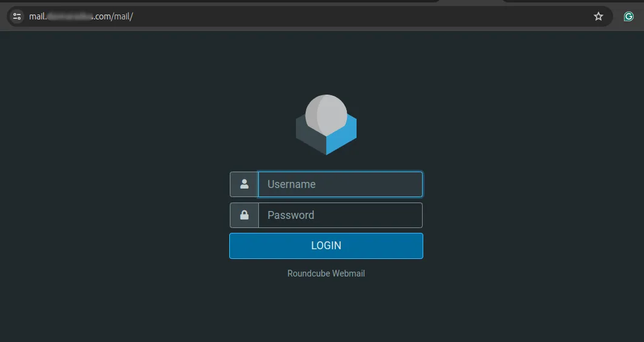Click the Roundcube logo above the form

pos(326,126)
